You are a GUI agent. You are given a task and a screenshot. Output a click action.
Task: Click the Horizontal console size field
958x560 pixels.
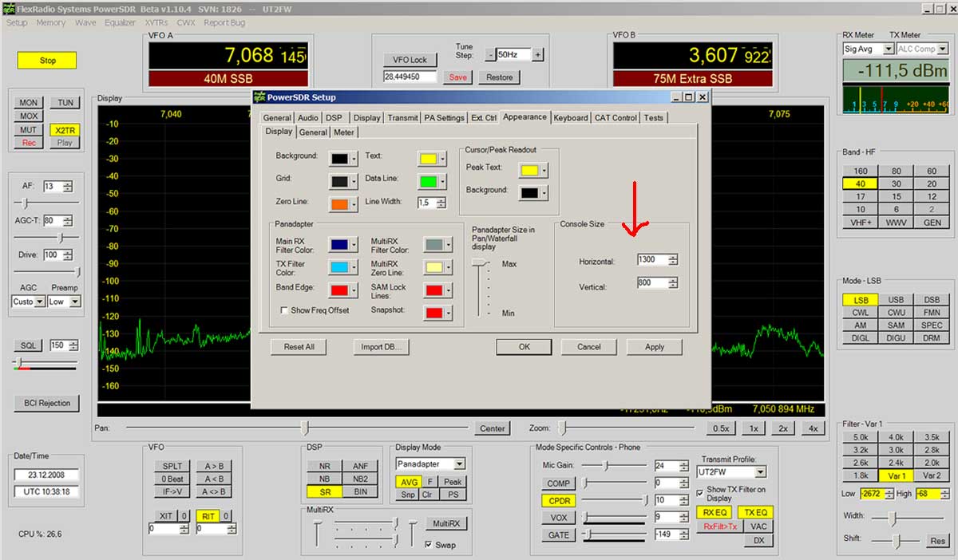[651, 260]
